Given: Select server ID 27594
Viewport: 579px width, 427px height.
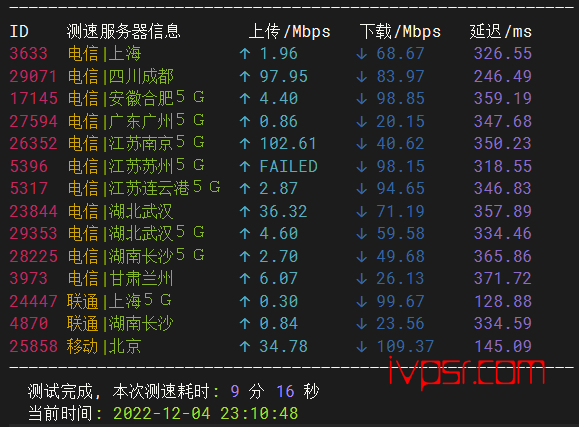Looking at the screenshot, I should [x=34, y=122].
